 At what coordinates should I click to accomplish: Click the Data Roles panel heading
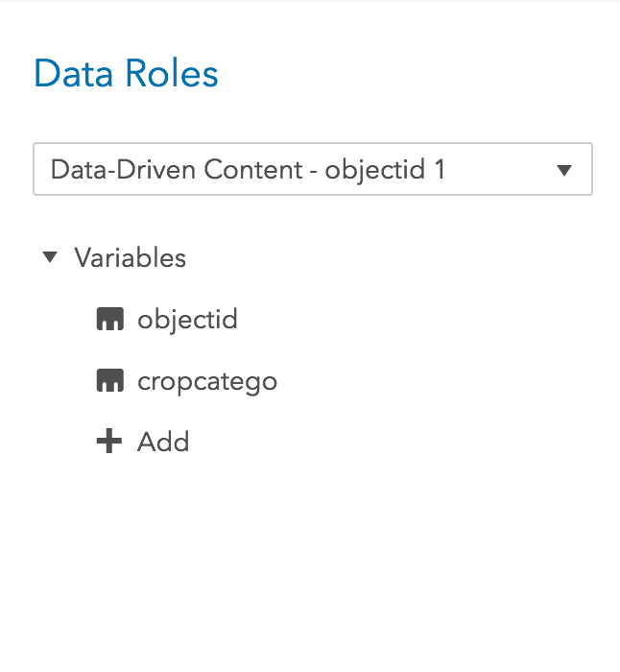click(126, 74)
